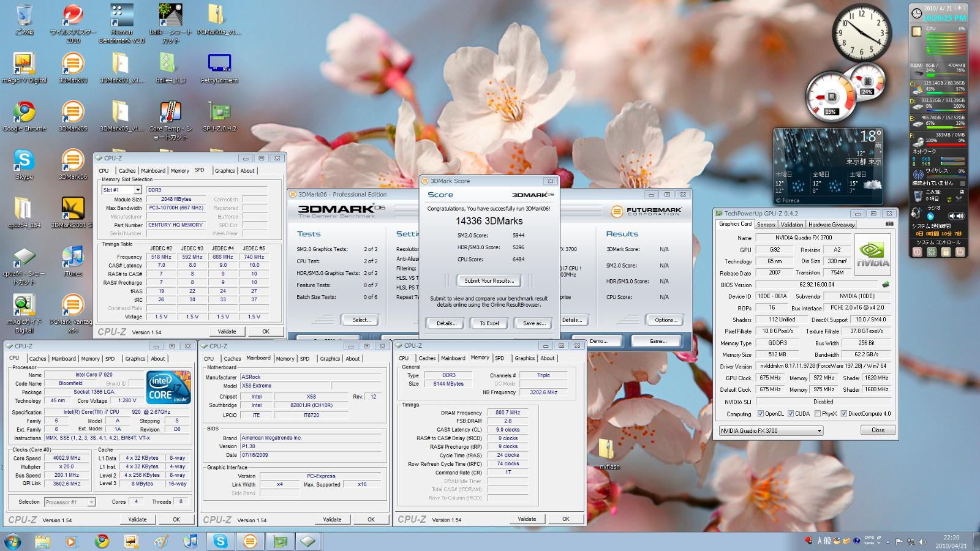
Task: Click the GPU-Z Name field NVIDIA Quadro FX 3700
Action: coord(804,238)
